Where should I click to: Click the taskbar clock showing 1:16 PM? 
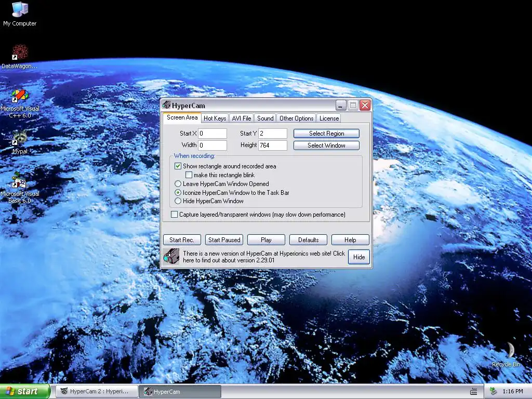tap(513, 392)
